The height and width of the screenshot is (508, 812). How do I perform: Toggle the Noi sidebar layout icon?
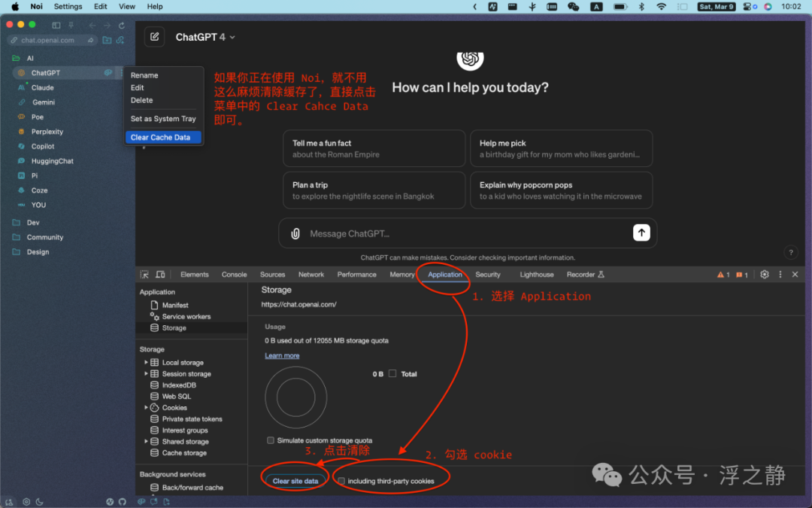point(56,25)
